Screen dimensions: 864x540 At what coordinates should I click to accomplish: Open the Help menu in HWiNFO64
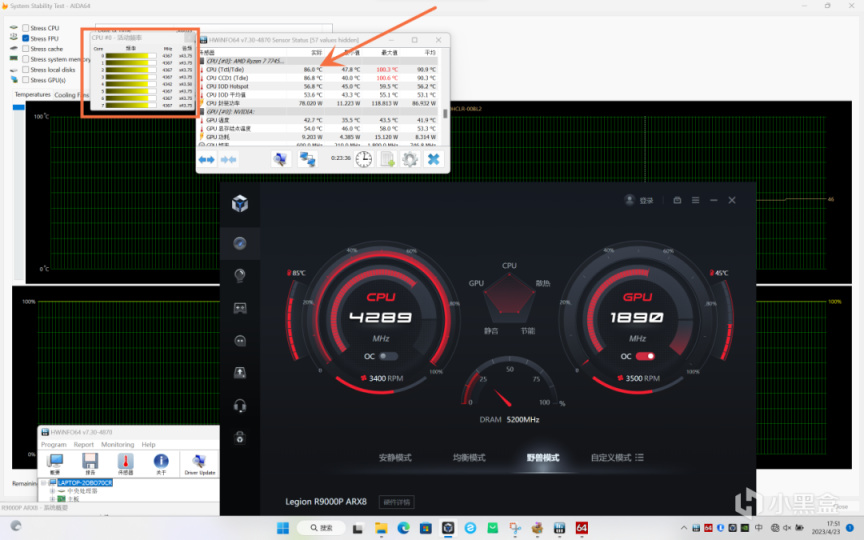coord(148,444)
